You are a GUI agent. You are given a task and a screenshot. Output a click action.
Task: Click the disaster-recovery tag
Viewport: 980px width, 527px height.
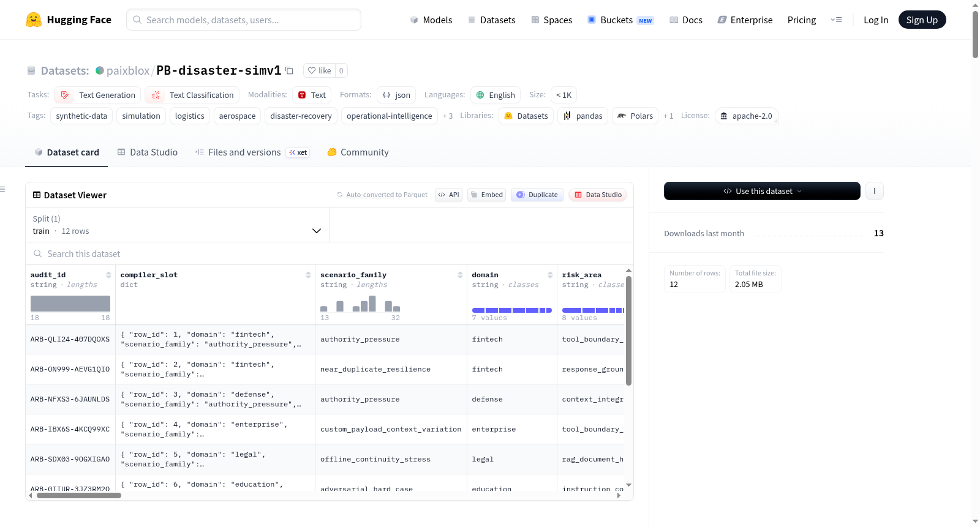[301, 116]
